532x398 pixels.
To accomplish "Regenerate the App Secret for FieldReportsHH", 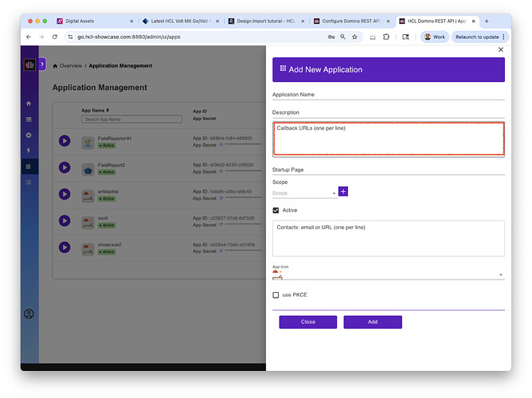I will 221,145.
